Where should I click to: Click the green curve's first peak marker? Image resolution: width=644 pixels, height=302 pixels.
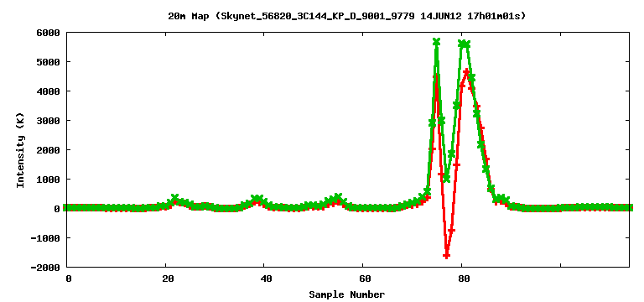[437, 42]
